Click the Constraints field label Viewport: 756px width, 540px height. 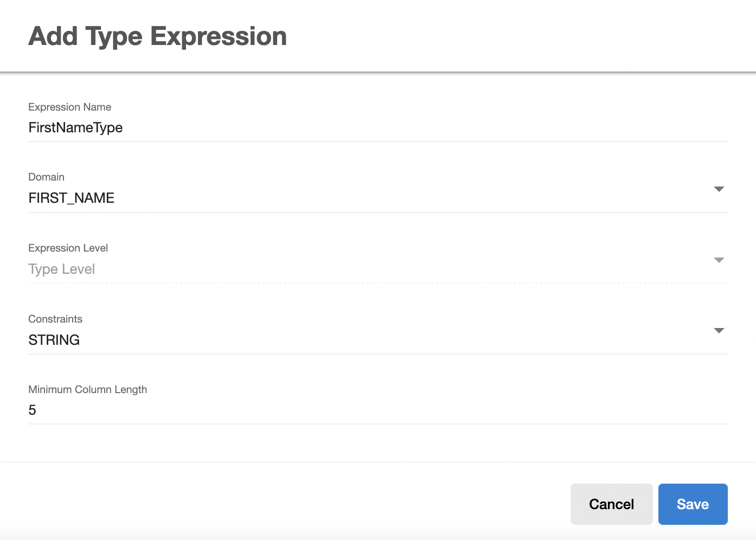pos(55,319)
